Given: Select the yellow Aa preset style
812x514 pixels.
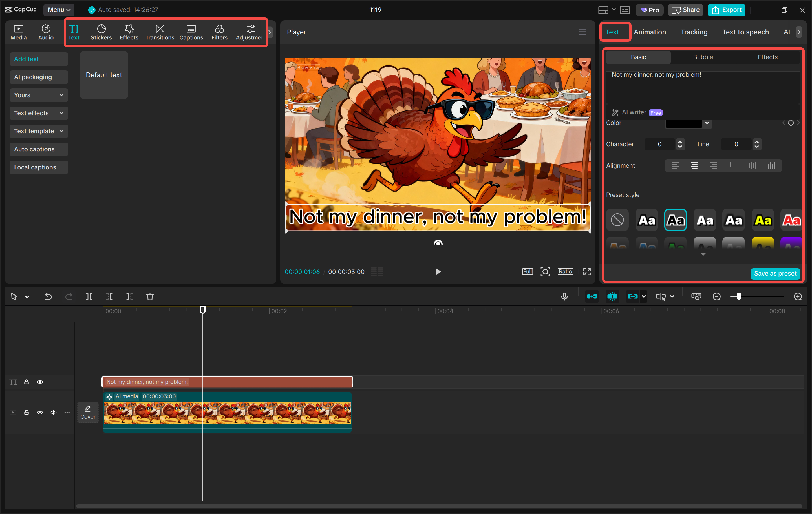Looking at the screenshot, I should [763, 220].
